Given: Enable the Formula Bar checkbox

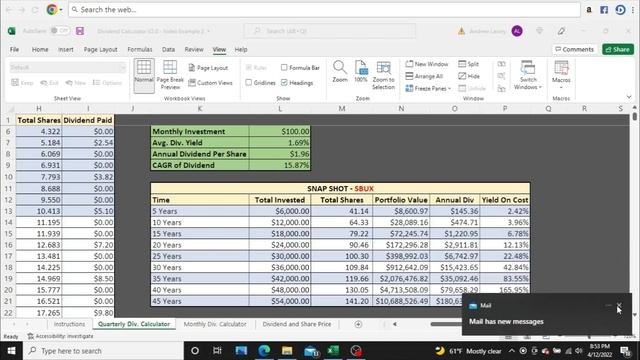Looking at the screenshot, I should [x=284, y=68].
